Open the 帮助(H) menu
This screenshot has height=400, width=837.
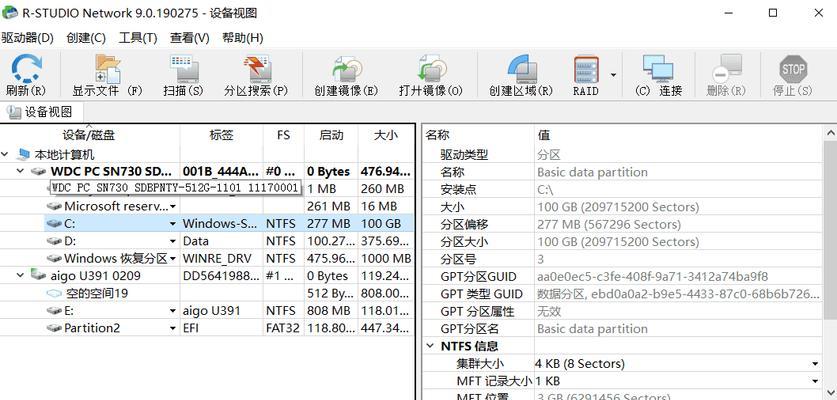242,38
